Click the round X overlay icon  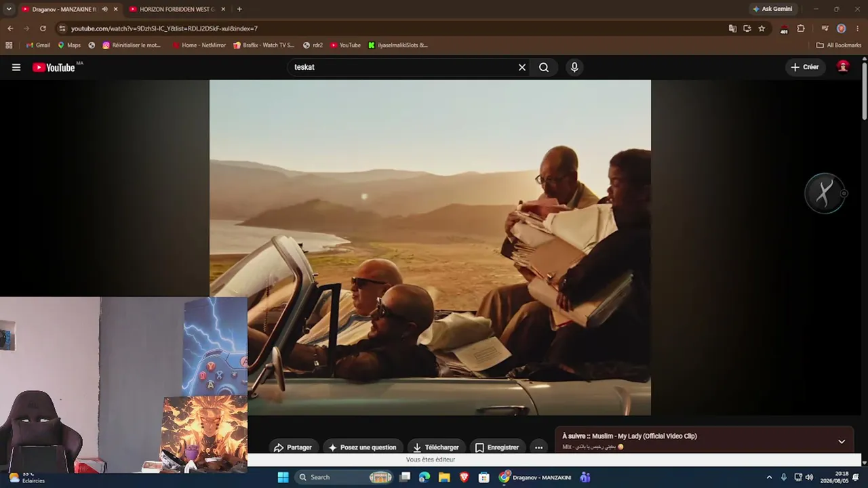click(x=825, y=193)
